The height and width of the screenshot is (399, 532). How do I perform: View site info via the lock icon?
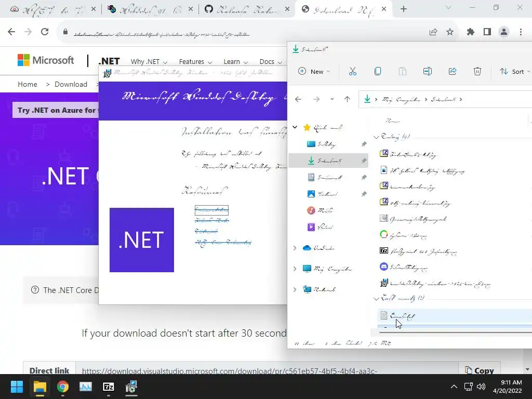pos(65,32)
